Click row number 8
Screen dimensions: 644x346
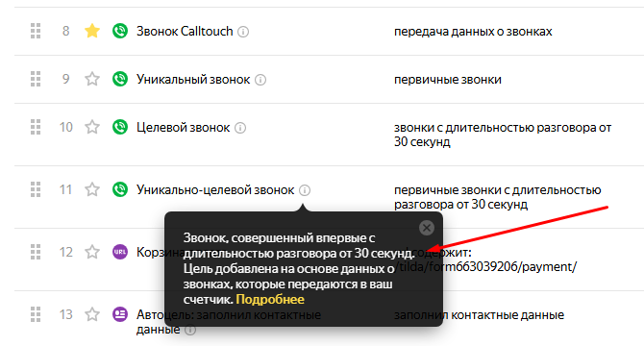tap(65, 31)
